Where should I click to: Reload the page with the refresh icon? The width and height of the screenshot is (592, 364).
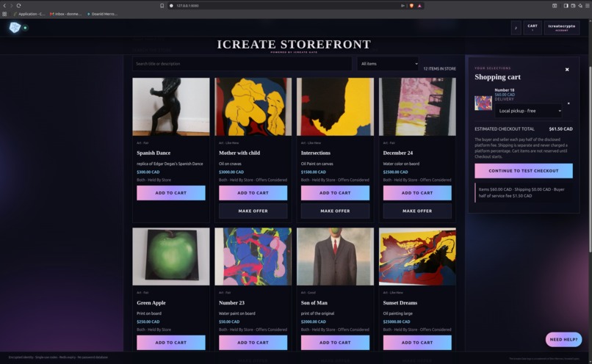click(x=18, y=6)
